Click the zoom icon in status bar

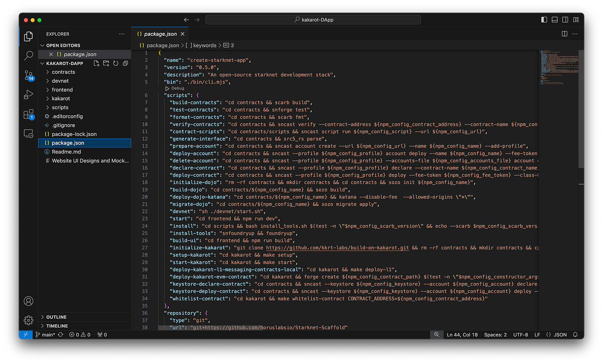click(x=436, y=334)
